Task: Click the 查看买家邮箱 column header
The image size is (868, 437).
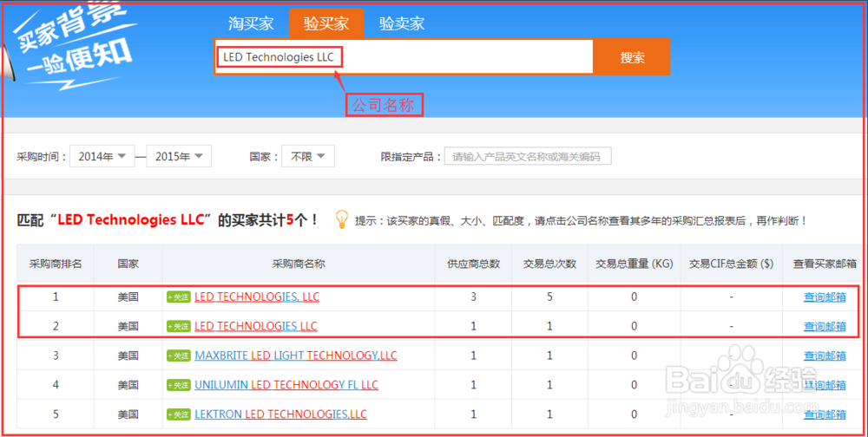Action: pyautogui.click(x=825, y=264)
